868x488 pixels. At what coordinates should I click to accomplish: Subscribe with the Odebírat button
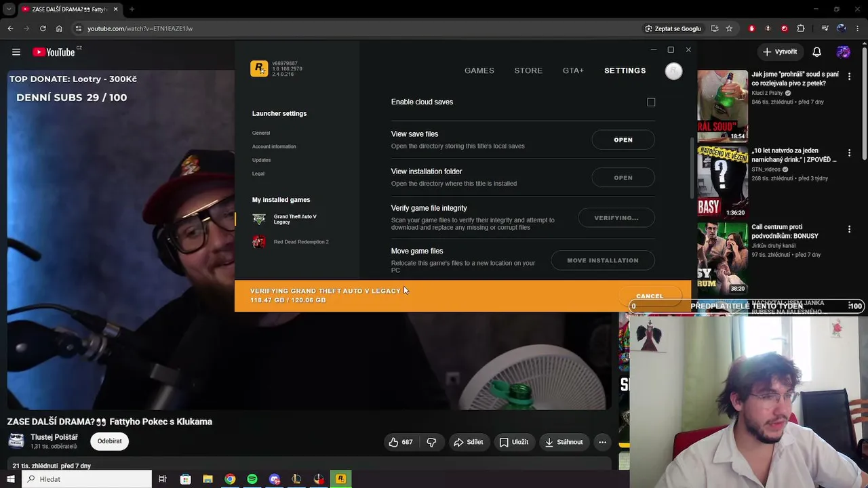(x=110, y=441)
